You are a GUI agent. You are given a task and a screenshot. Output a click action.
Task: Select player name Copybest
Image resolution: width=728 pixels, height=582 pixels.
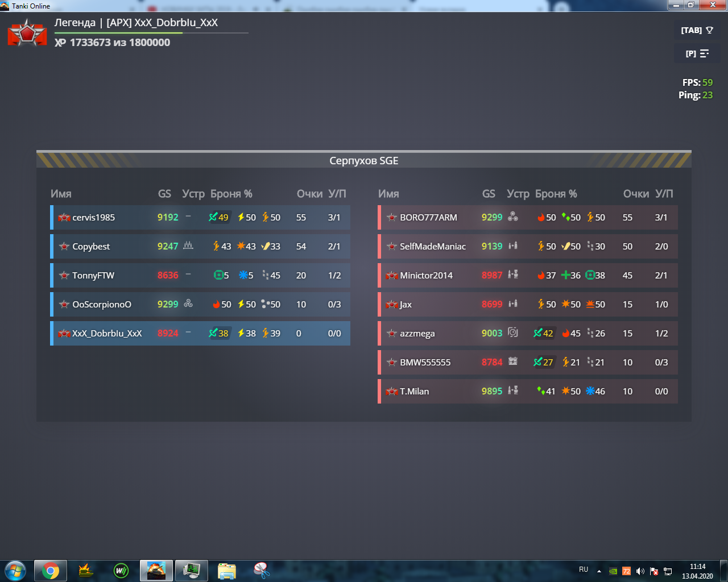pos(91,246)
